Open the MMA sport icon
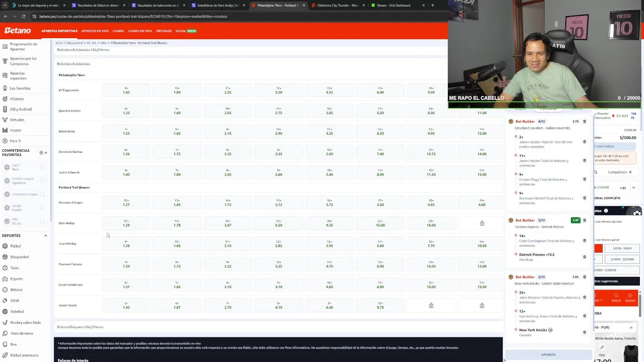Image resolution: width=644 pixels, height=362 pixels. click(5, 301)
